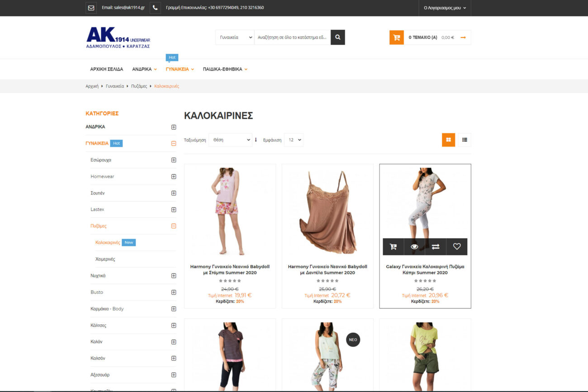
Task: Expand the Σουτιέν sidebar category
Action: point(174,193)
